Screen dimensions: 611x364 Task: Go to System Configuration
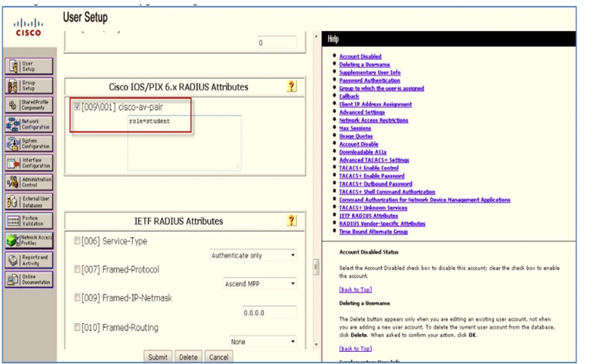pos(29,143)
